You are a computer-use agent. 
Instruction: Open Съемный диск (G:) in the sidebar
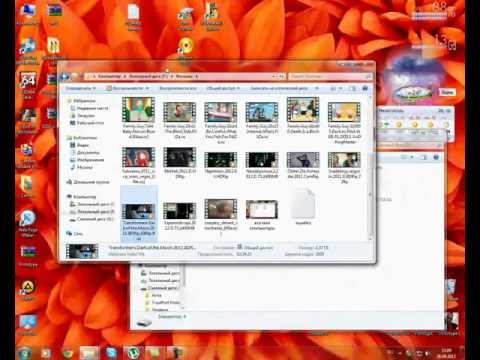tap(92, 219)
